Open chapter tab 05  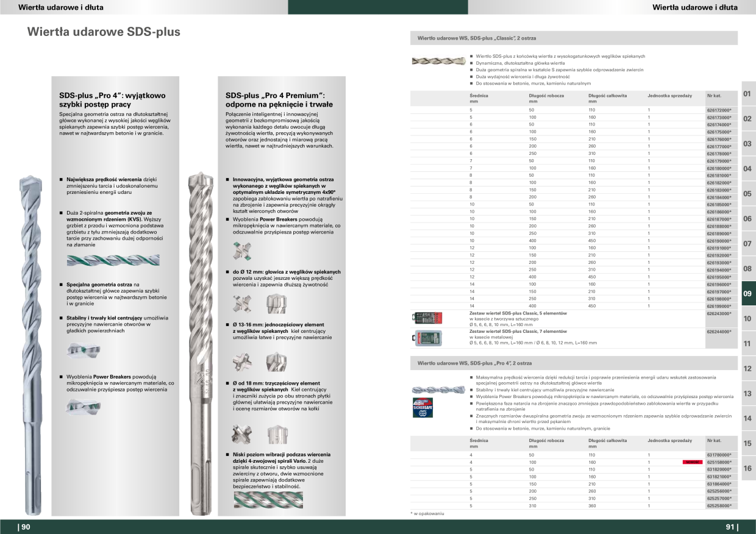(748, 194)
